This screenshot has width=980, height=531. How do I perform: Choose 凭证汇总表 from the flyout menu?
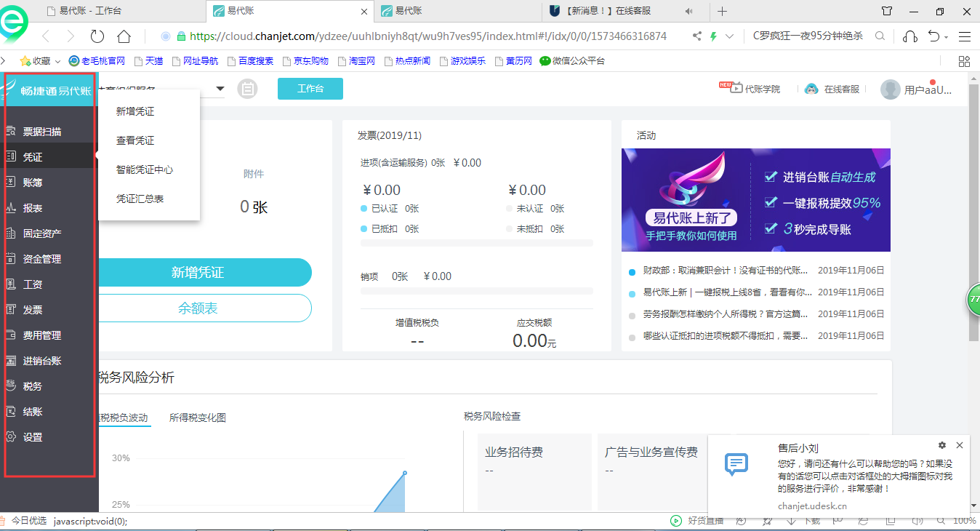coord(140,199)
